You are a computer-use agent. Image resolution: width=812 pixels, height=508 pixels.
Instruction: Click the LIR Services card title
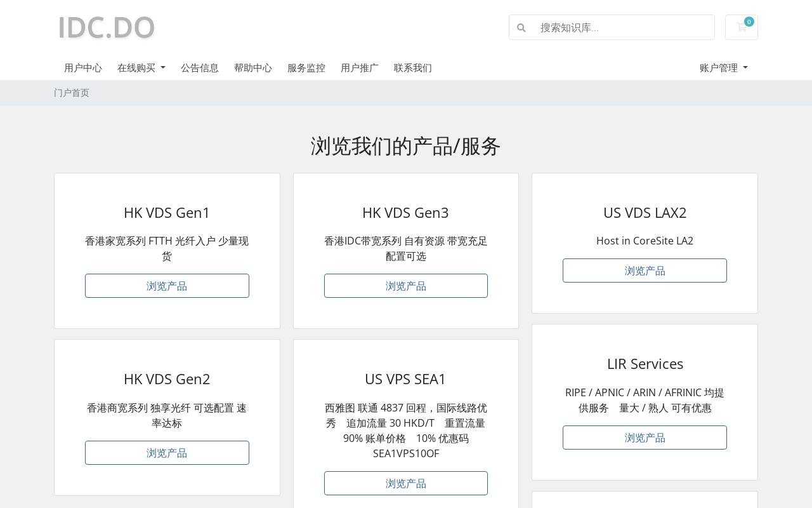(645, 364)
